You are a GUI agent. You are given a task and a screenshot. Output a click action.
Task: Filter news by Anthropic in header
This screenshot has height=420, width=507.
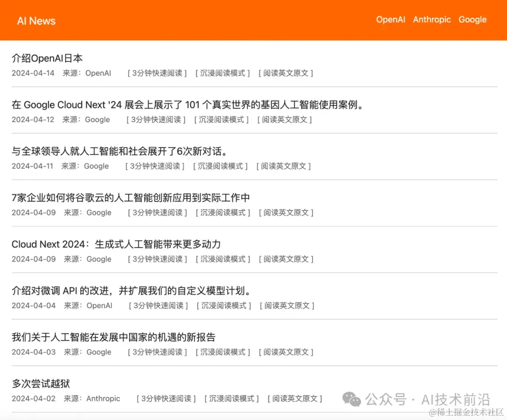click(432, 19)
